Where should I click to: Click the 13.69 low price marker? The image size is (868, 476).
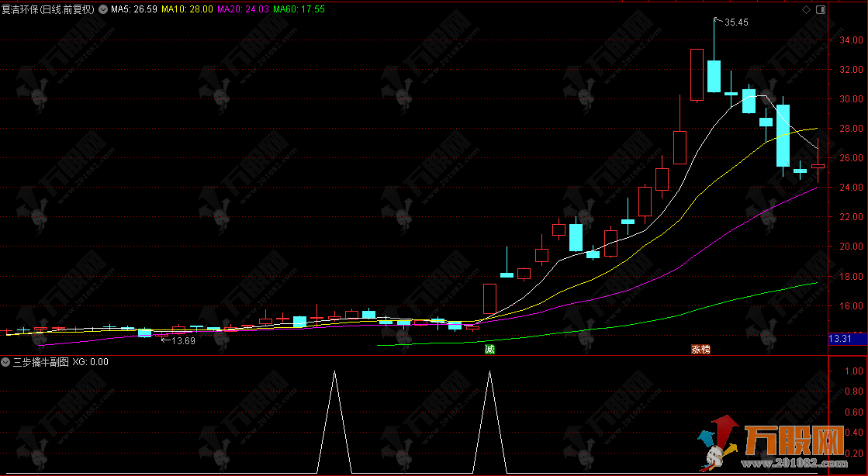pos(183,340)
